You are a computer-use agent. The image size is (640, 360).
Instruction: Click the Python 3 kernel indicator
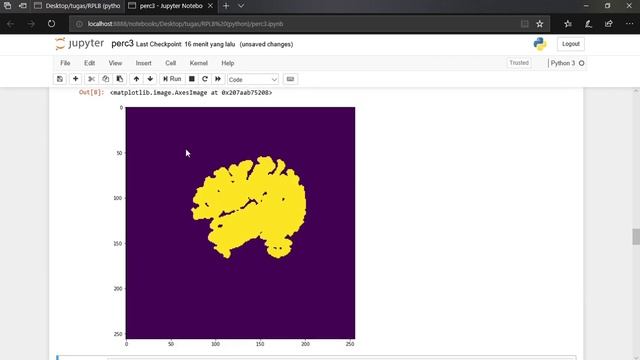coord(567,63)
